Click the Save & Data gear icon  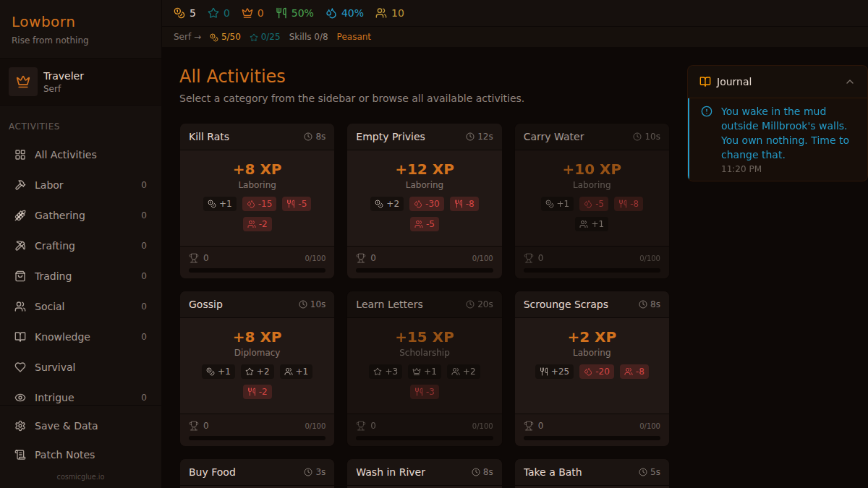click(20, 426)
